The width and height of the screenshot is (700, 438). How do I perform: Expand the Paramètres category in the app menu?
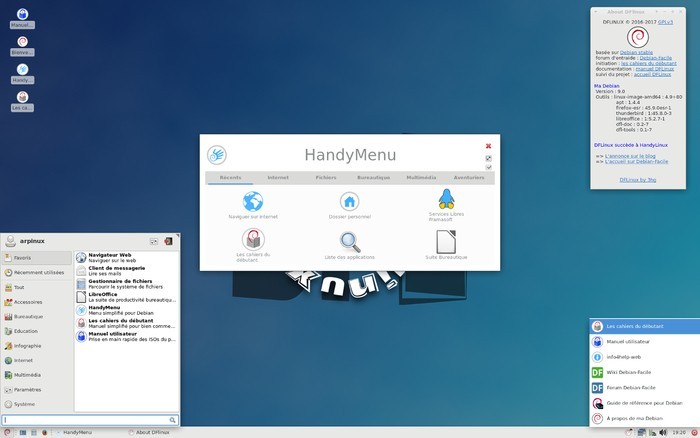tap(28, 389)
